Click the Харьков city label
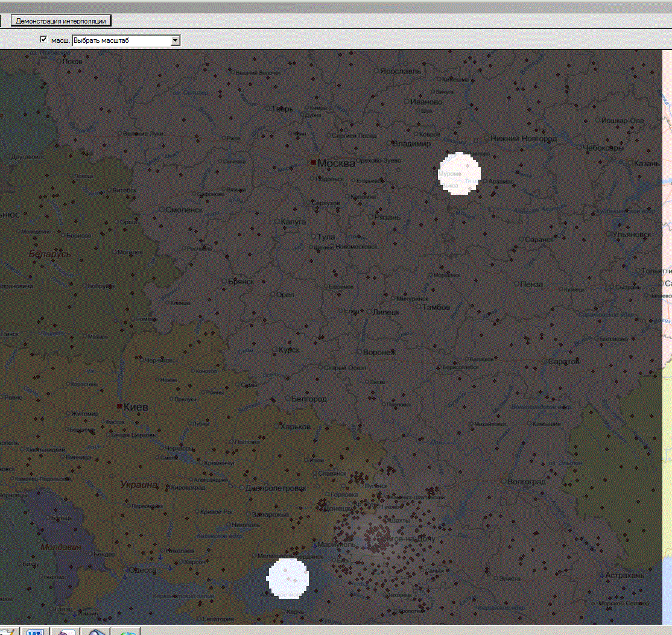The width and height of the screenshot is (672, 635). click(x=296, y=427)
